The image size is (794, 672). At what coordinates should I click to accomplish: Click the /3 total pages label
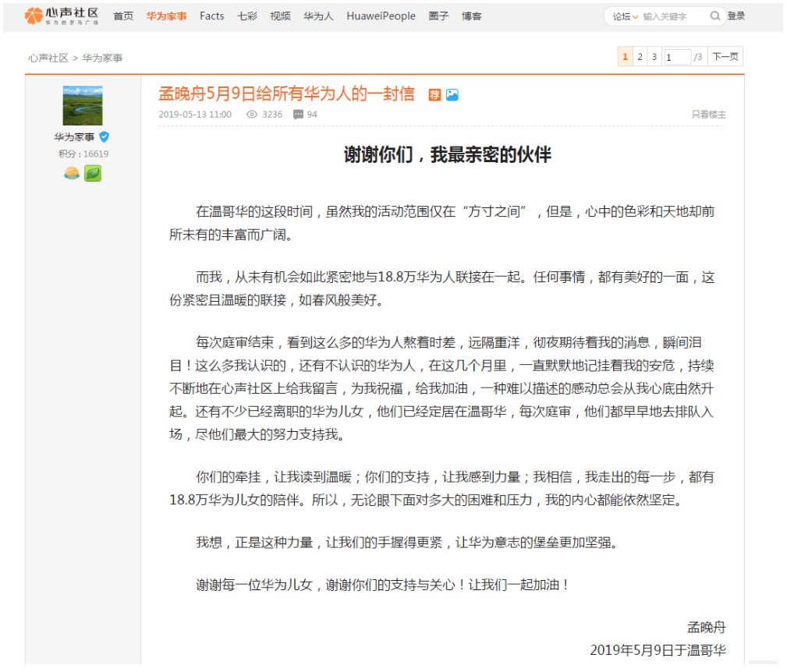point(698,57)
